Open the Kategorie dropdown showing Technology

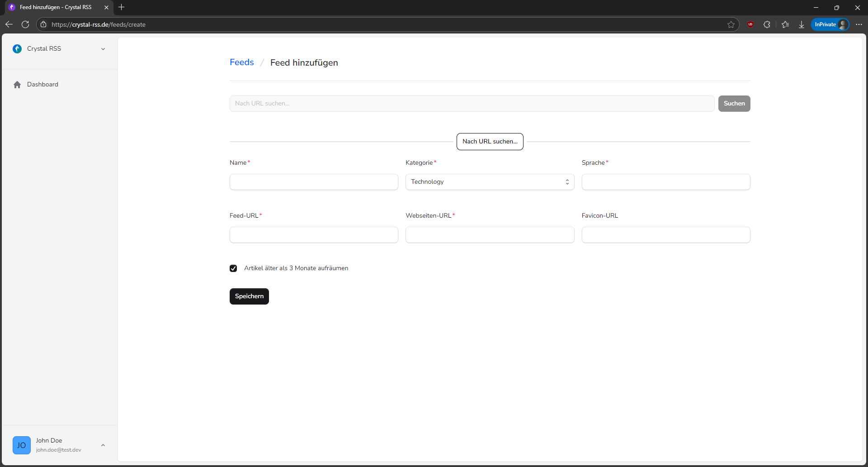(x=490, y=182)
